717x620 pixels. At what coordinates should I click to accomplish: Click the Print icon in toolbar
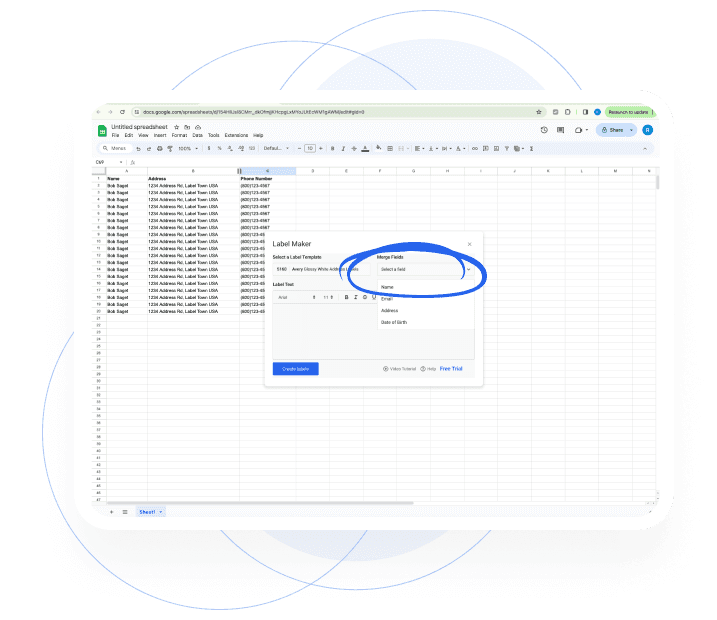click(160, 149)
